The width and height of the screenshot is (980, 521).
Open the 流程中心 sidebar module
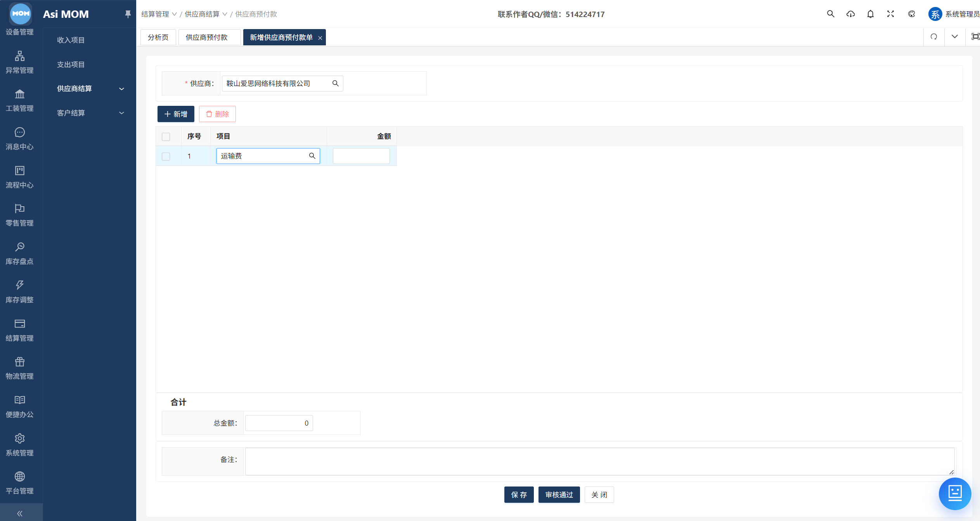coord(19,177)
